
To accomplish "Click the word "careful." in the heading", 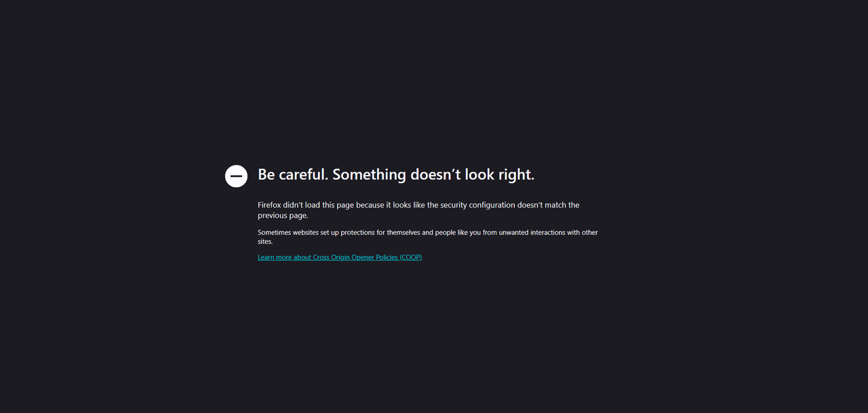I will point(303,174).
